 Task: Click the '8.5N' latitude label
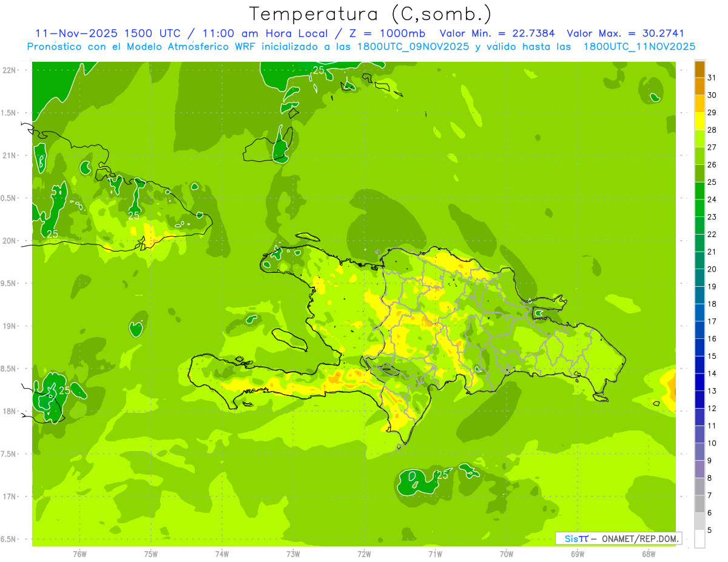[x=9, y=369]
